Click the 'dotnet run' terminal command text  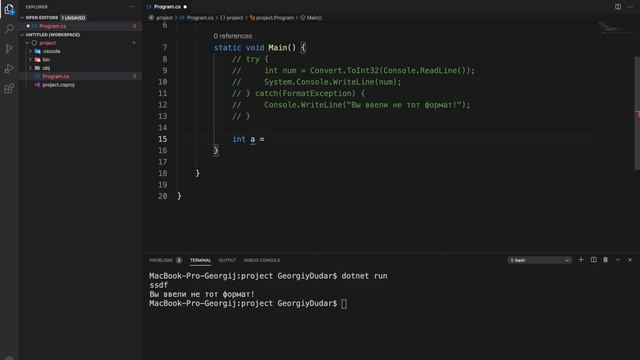364,276
